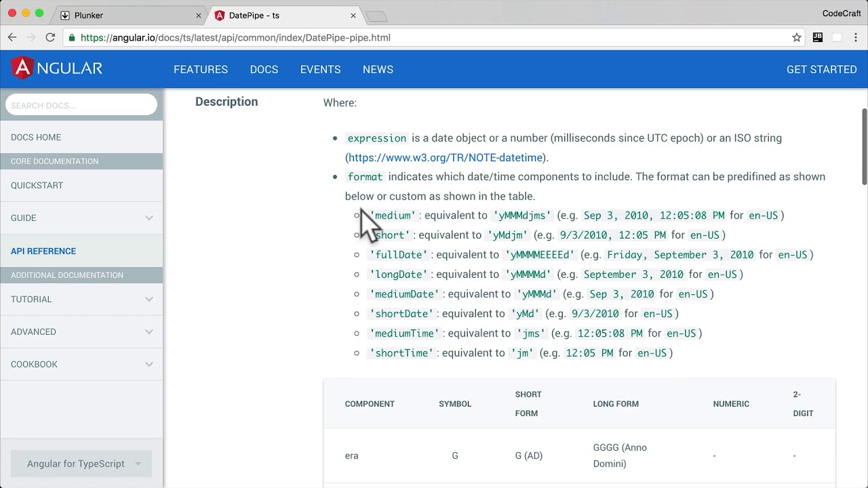The width and height of the screenshot is (868, 488).
Task: Expand the Tutorial sidebar section
Action: click(149, 299)
